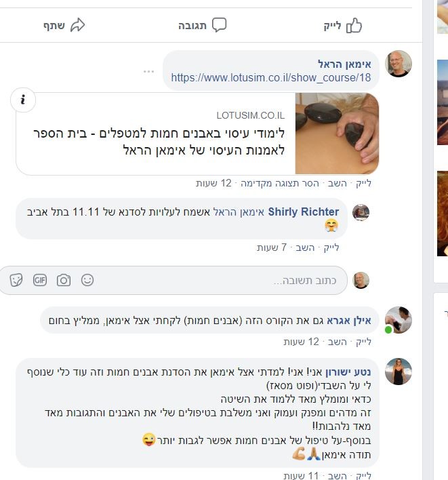Image resolution: width=448 pixels, height=480 pixels.
Task: Click the info icon on link preview
Action: pos(23,100)
